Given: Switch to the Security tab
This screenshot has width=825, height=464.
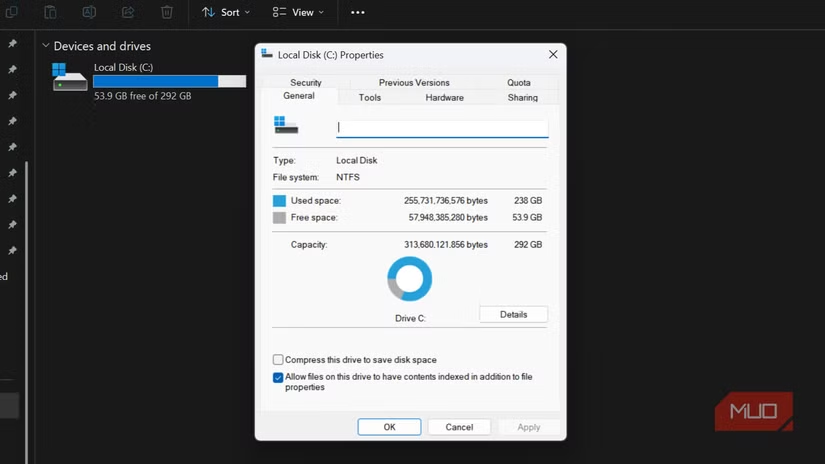Looking at the screenshot, I should pyautogui.click(x=306, y=83).
